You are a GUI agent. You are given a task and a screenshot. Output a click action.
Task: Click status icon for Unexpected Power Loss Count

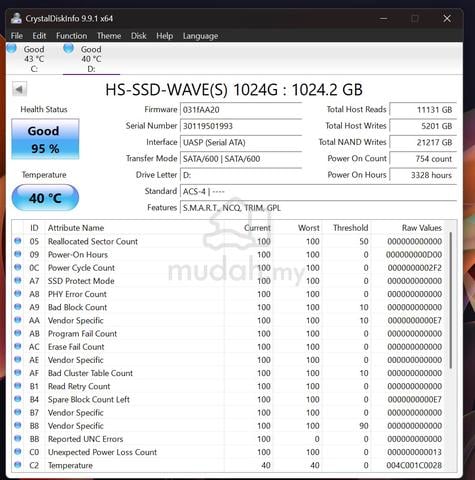[x=18, y=452]
